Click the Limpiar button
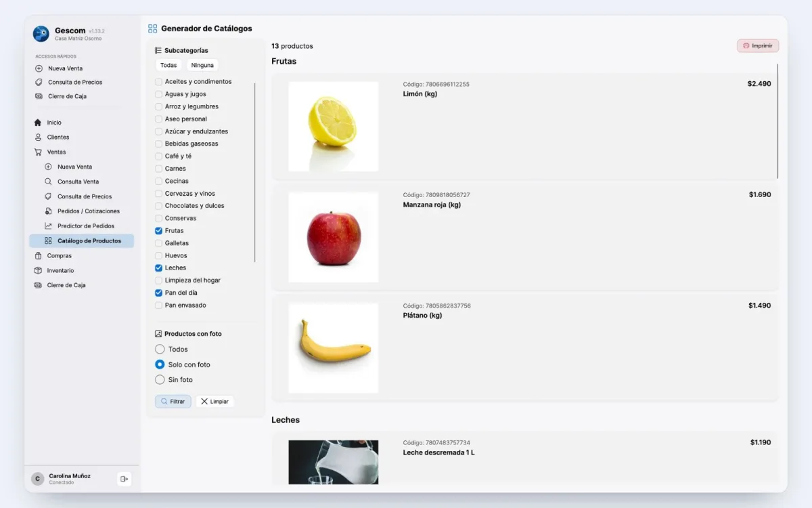This screenshot has width=812, height=508. tap(215, 402)
